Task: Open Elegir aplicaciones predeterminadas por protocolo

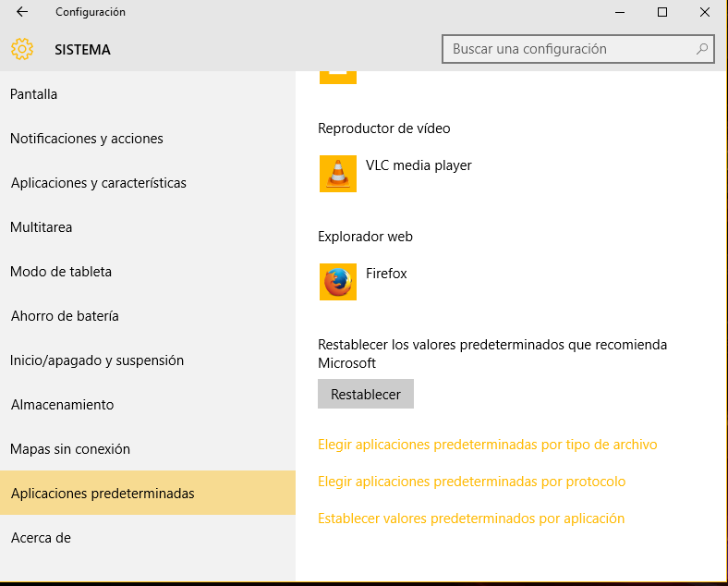Action: (472, 482)
